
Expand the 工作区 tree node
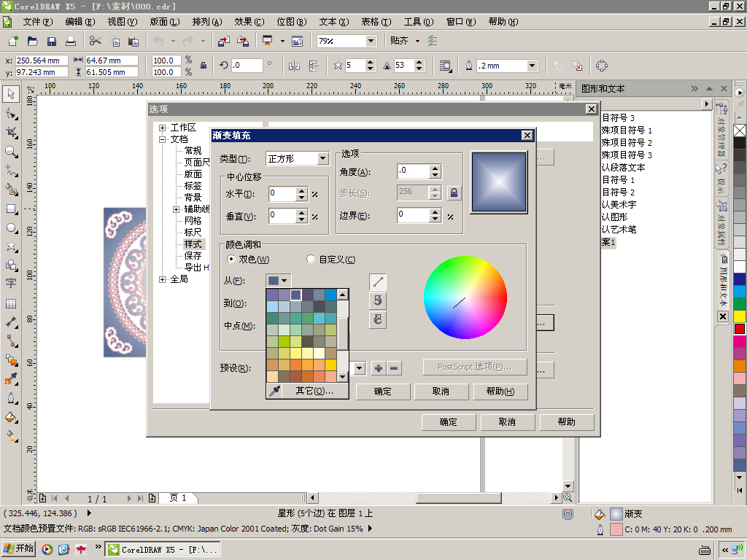163,128
